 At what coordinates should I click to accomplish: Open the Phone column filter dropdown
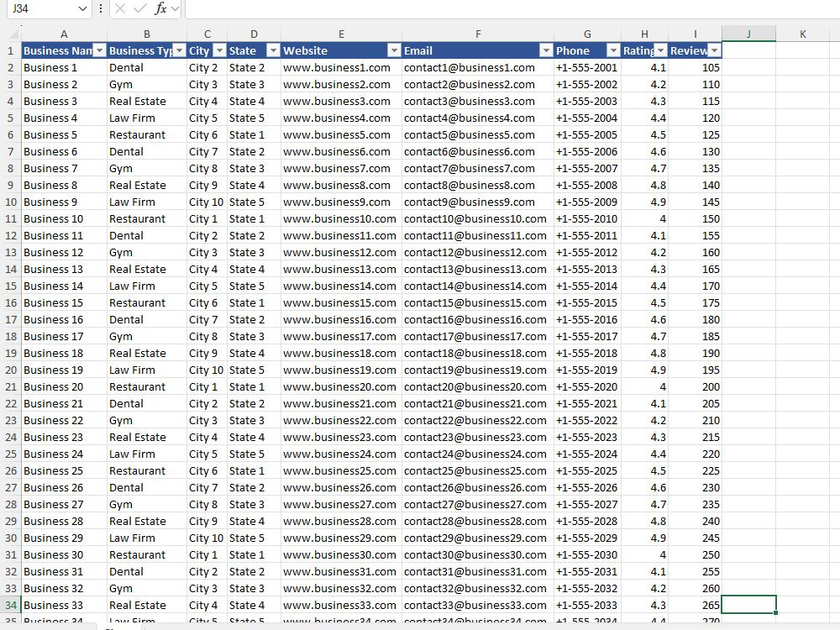click(613, 50)
